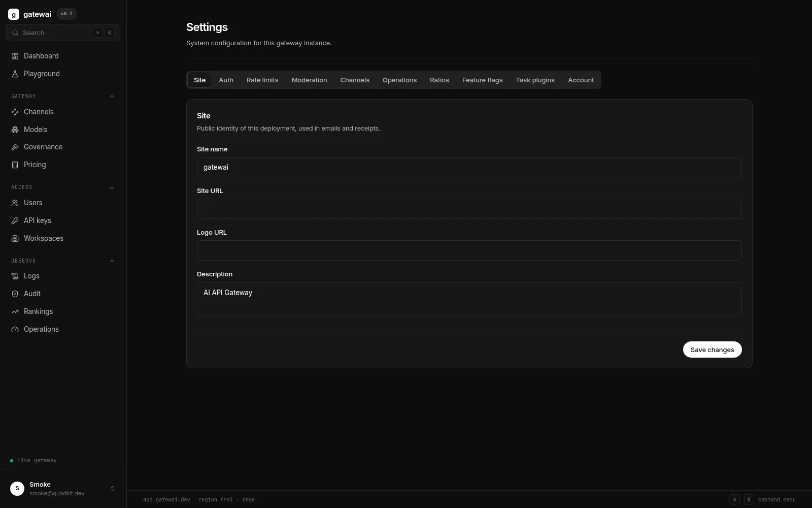Open the Dashboard icon in sidebar
Image resolution: width=812 pixels, height=508 pixels.
pos(15,56)
